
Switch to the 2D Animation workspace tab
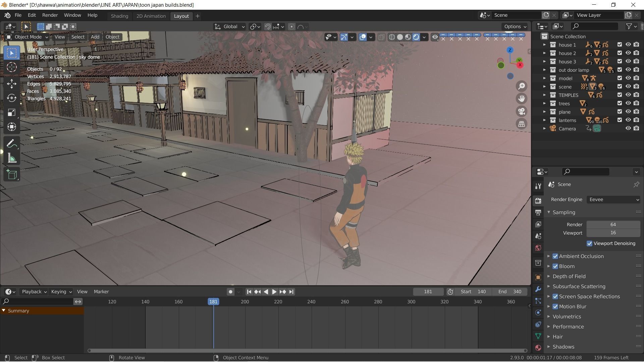tap(151, 16)
